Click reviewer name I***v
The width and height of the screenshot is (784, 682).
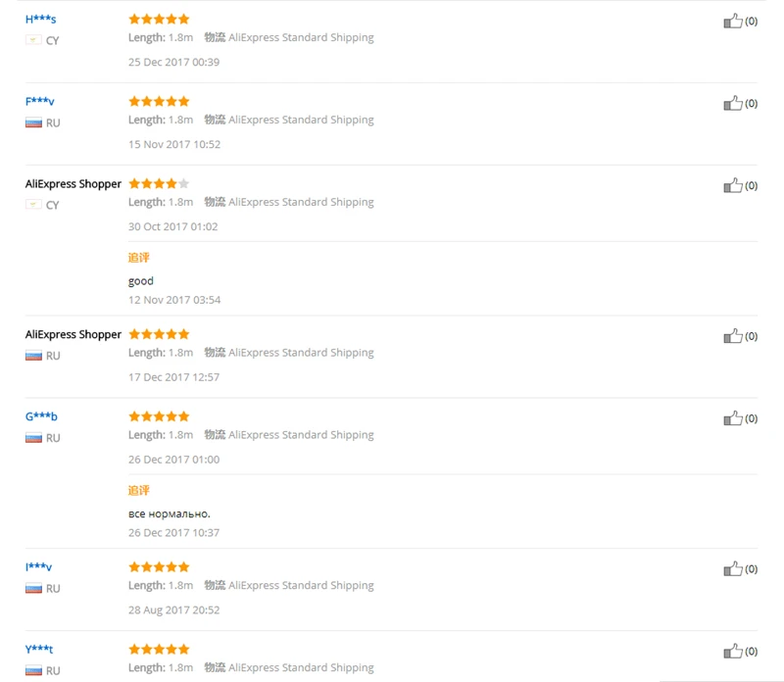pyautogui.click(x=38, y=567)
